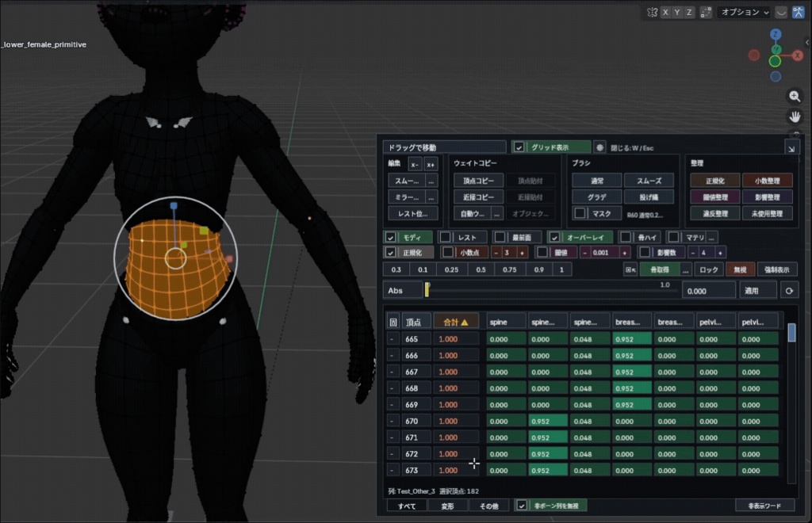Click the red X axis gizmo ball

pos(798,55)
